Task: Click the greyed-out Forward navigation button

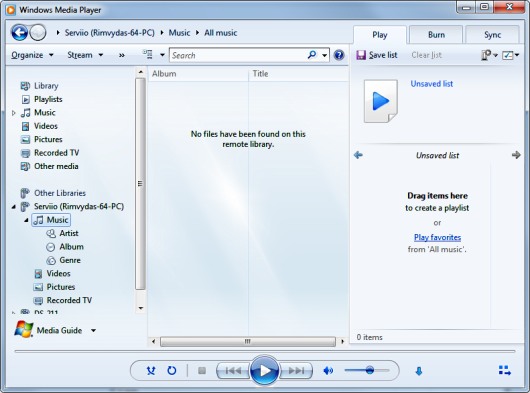Action: [38, 33]
